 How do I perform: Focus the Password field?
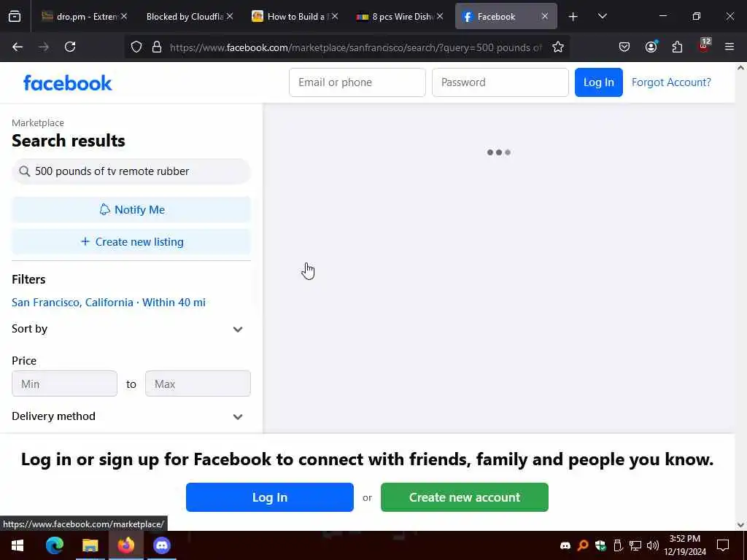pyautogui.click(x=500, y=82)
